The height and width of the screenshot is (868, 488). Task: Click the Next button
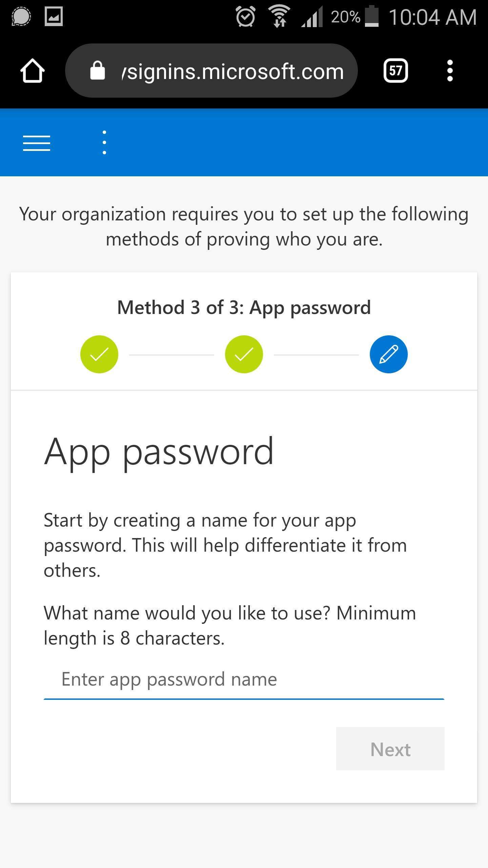coord(390,749)
